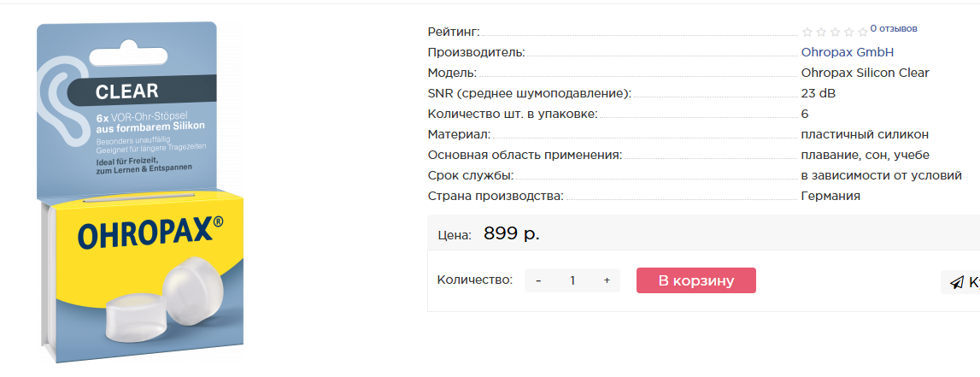Select material value "пластичный силикон"
Viewport: 980px width, 377px height.
tap(865, 134)
